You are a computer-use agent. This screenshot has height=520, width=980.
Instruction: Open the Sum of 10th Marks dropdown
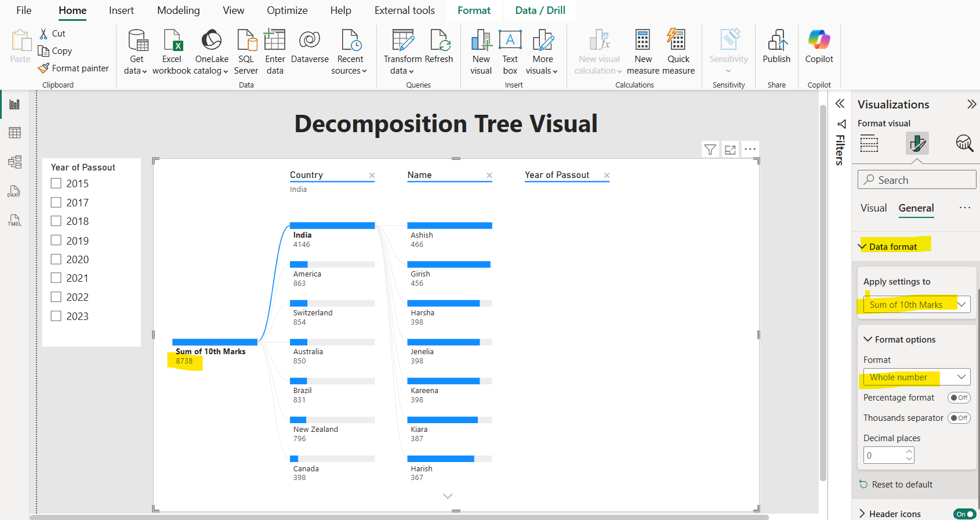916,305
